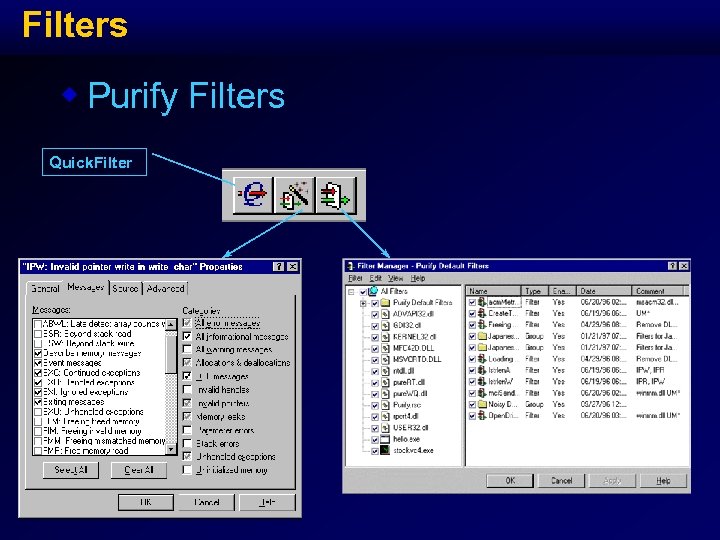720x540 pixels.
Task: Click the MFC42D.DLL file icon
Action: (385, 348)
